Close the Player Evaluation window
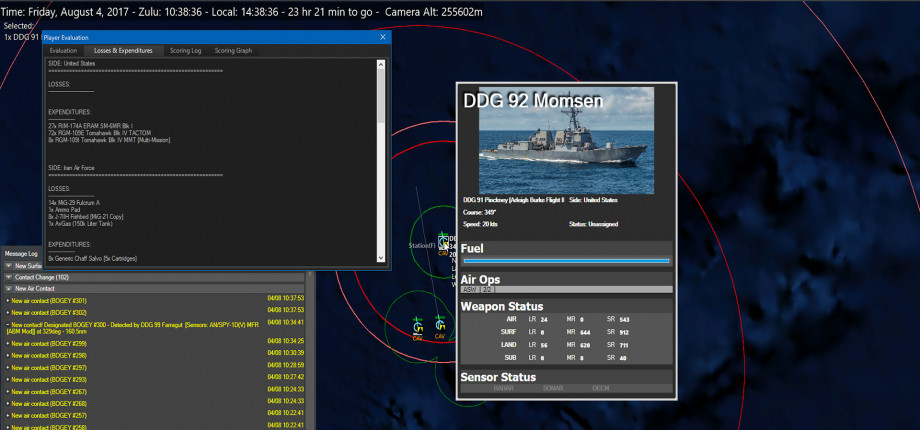The image size is (920, 430). 383,37
